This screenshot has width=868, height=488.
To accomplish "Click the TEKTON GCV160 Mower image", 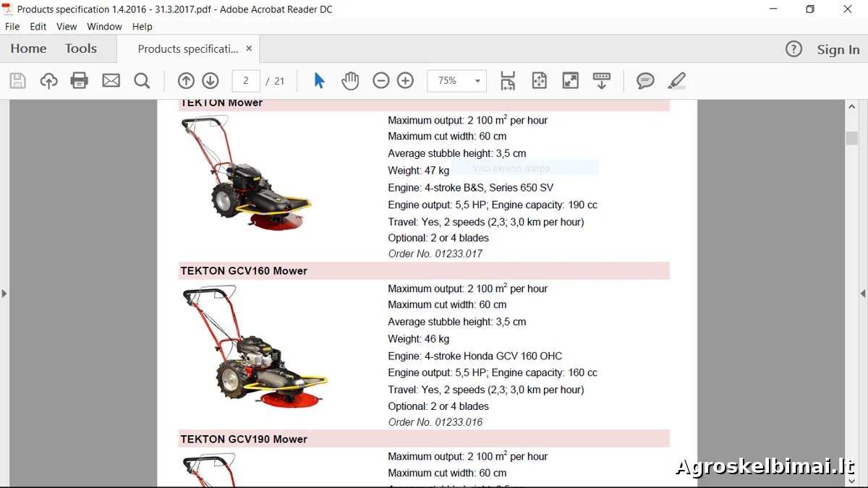I will (x=255, y=347).
